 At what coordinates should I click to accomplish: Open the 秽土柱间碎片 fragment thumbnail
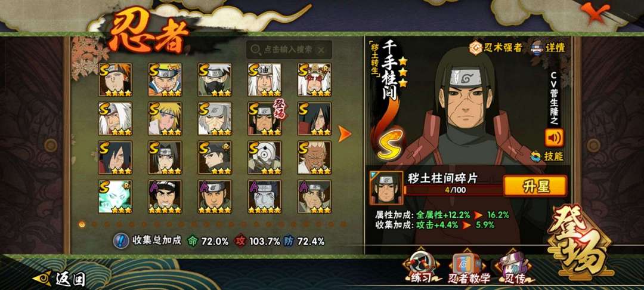coord(386,188)
